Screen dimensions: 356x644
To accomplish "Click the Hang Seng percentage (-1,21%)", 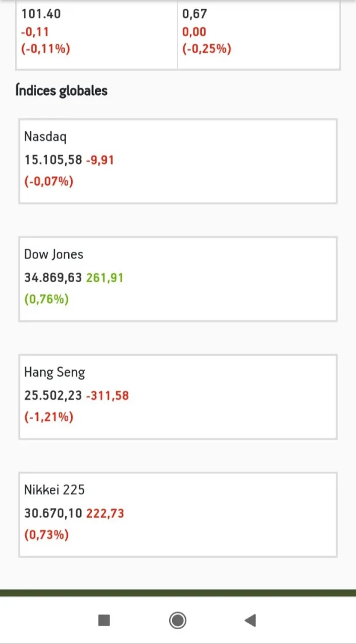I will click(x=49, y=418).
